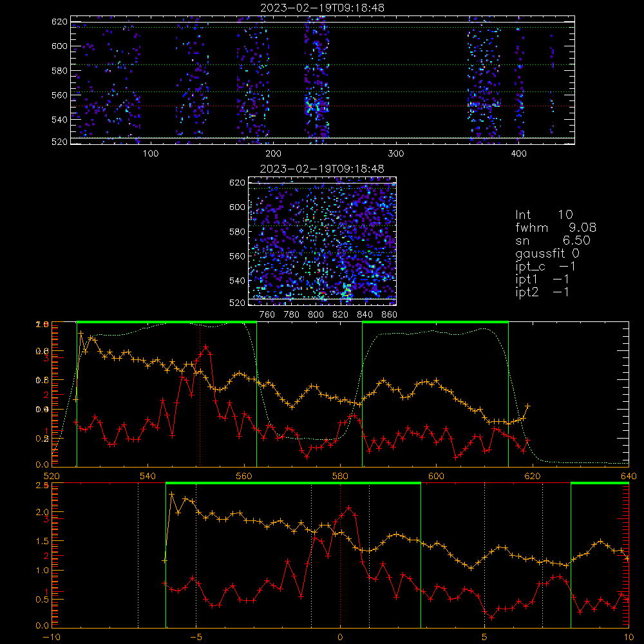The width and height of the screenshot is (644, 644).
Task: Click the right green bar atop the profile plot
Action: [435, 323]
